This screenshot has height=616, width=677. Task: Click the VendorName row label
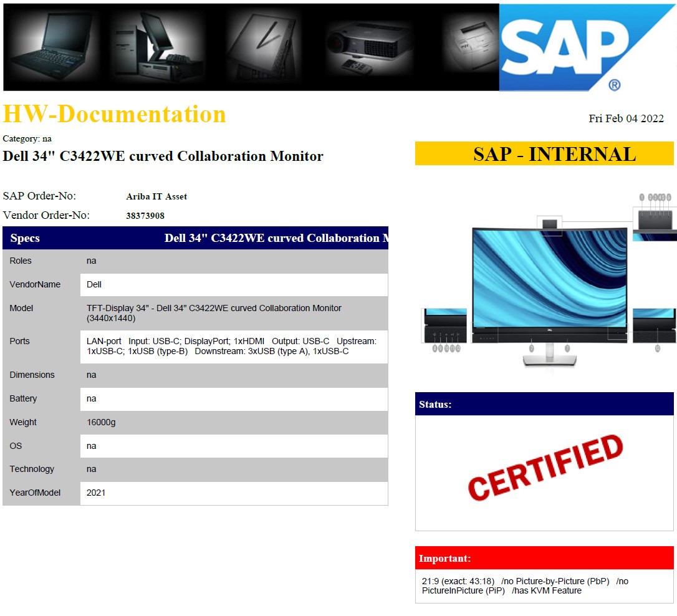(x=35, y=284)
